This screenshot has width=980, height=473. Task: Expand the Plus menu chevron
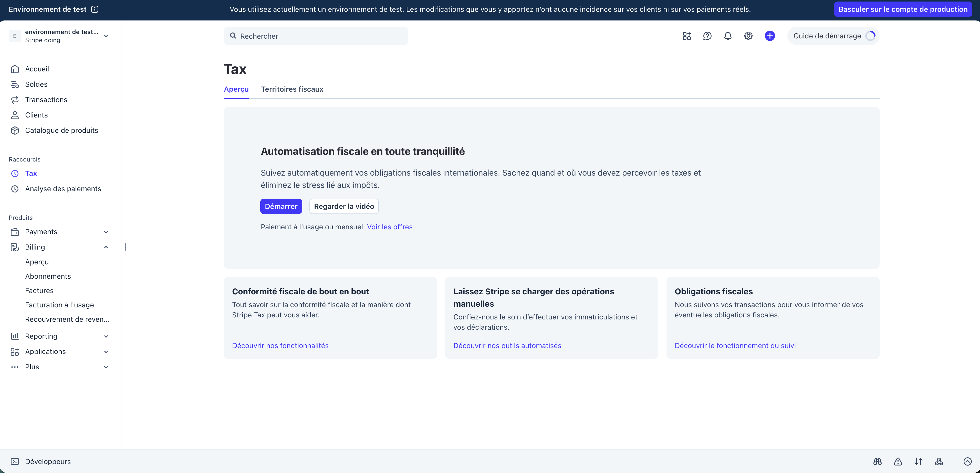pyautogui.click(x=106, y=367)
